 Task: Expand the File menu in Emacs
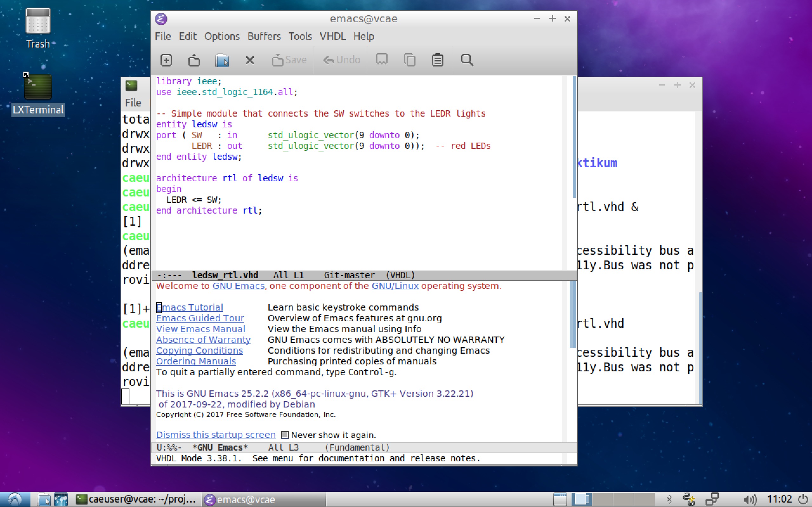pyautogui.click(x=163, y=36)
